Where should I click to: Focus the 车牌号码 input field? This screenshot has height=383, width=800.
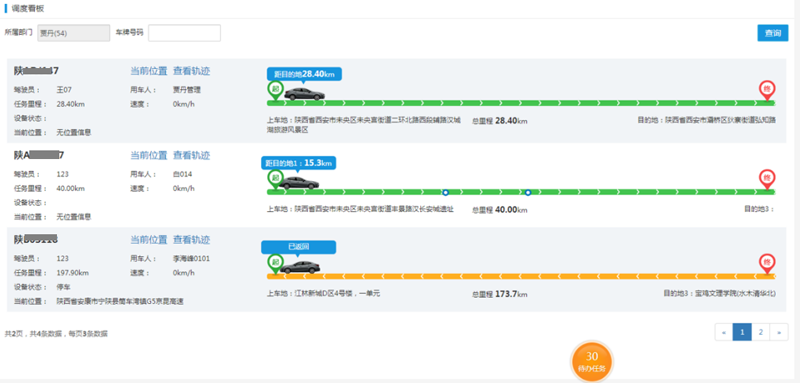(x=184, y=33)
